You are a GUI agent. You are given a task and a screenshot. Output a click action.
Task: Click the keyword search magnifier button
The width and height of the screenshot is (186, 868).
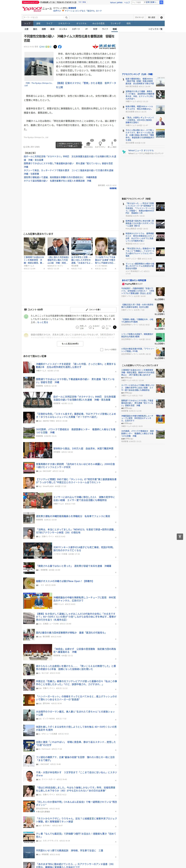(66, 17)
